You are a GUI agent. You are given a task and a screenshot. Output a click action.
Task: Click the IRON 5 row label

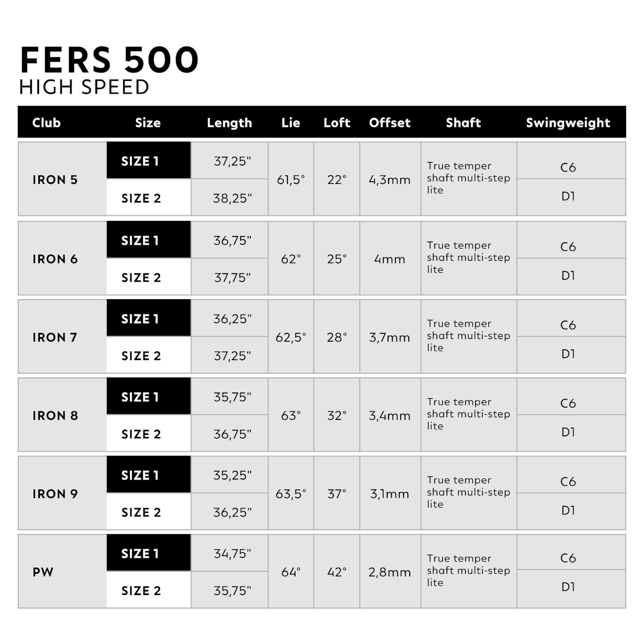tap(55, 180)
